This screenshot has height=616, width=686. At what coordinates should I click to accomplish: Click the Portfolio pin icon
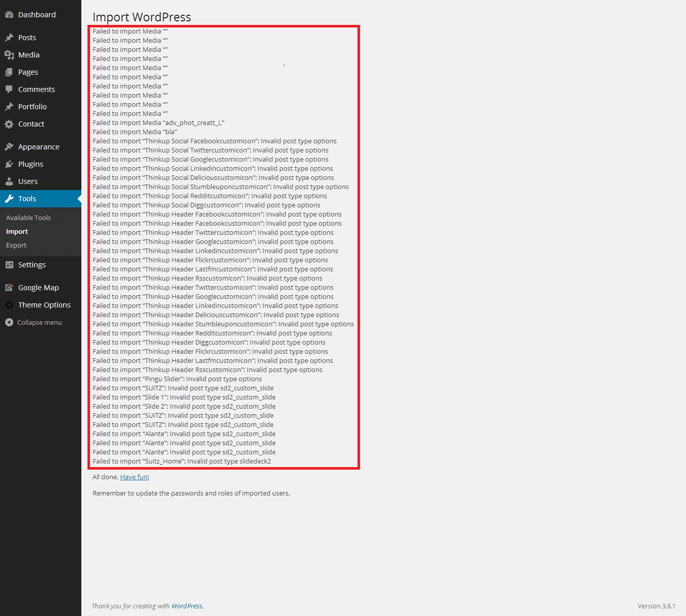coord(9,107)
